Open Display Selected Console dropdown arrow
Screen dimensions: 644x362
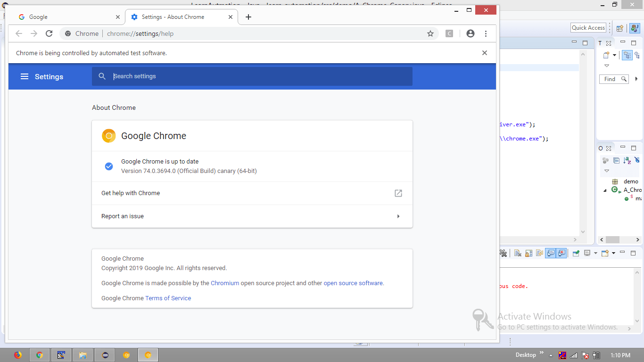pyautogui.click(x=595, y=253)
